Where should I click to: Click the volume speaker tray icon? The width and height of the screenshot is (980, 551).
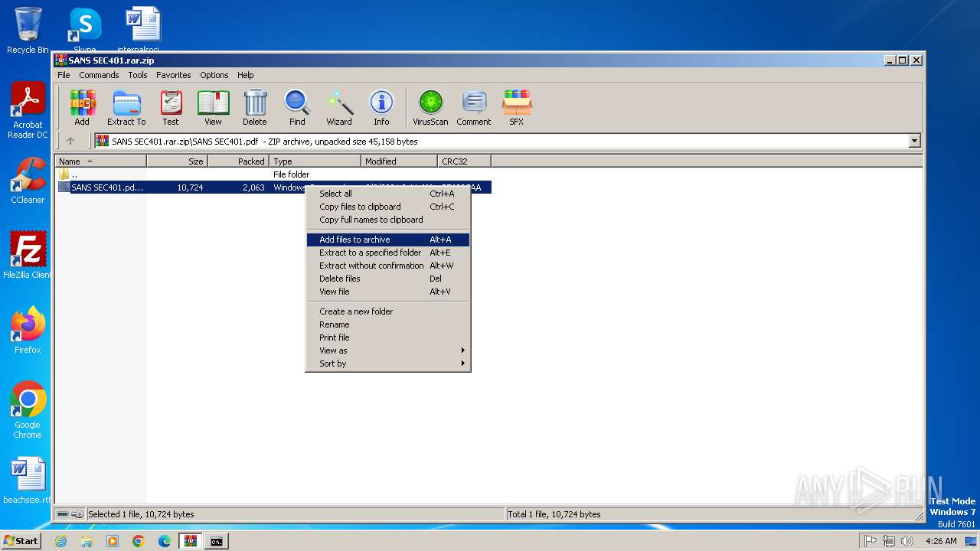point(906,541)
